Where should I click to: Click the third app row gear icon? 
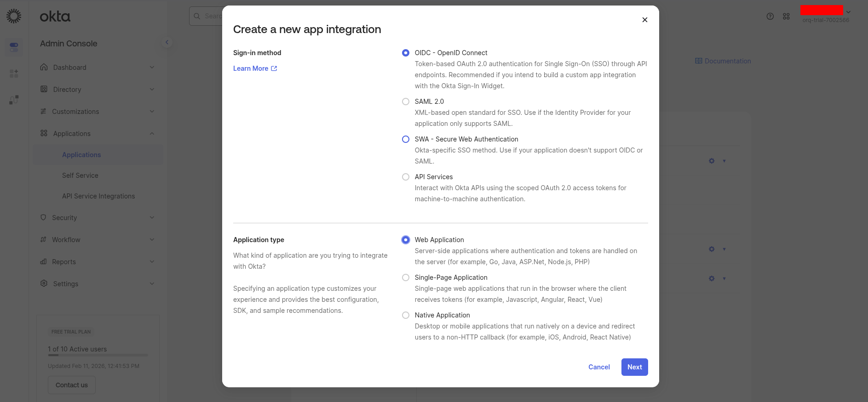point(712,278)
